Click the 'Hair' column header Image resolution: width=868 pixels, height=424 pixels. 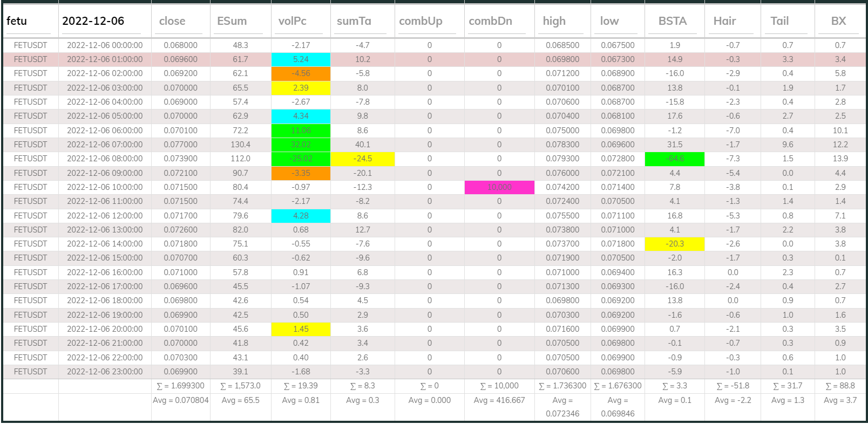pyautogui.click(x=724, y=21)
